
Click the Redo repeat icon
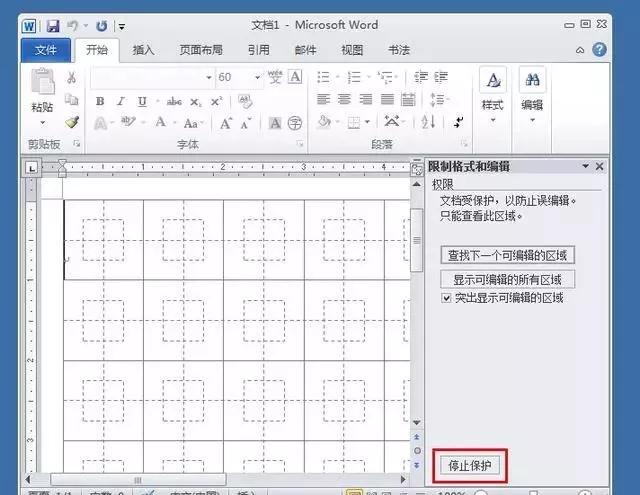102,27
